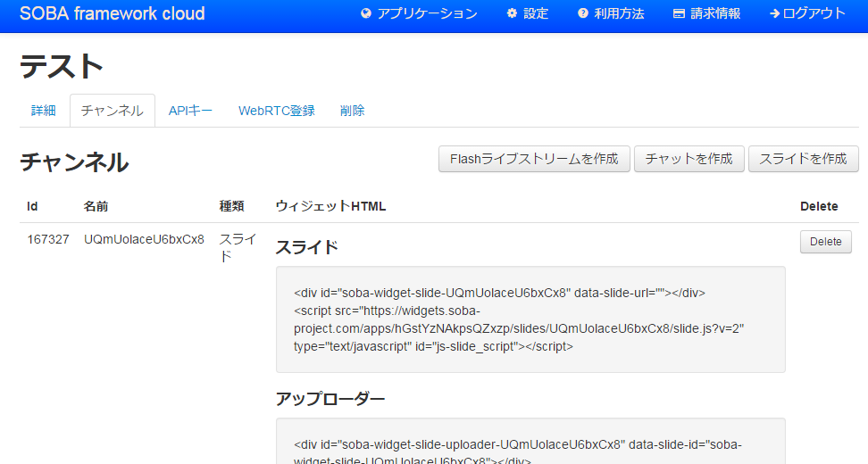The width and height of the screenshot is (868, 464).
Task: Delete channel 167327 with the Delete button
Action: point(825,242)
